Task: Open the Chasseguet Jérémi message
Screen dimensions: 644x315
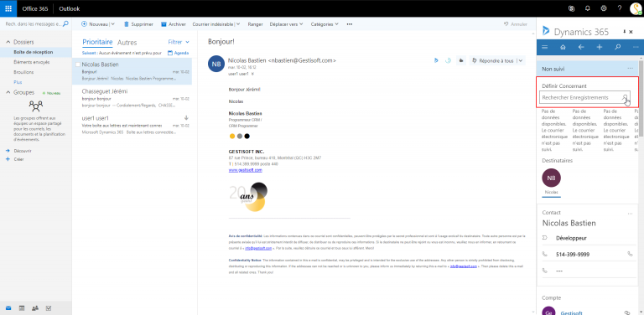Action: [x=132, y=98]
